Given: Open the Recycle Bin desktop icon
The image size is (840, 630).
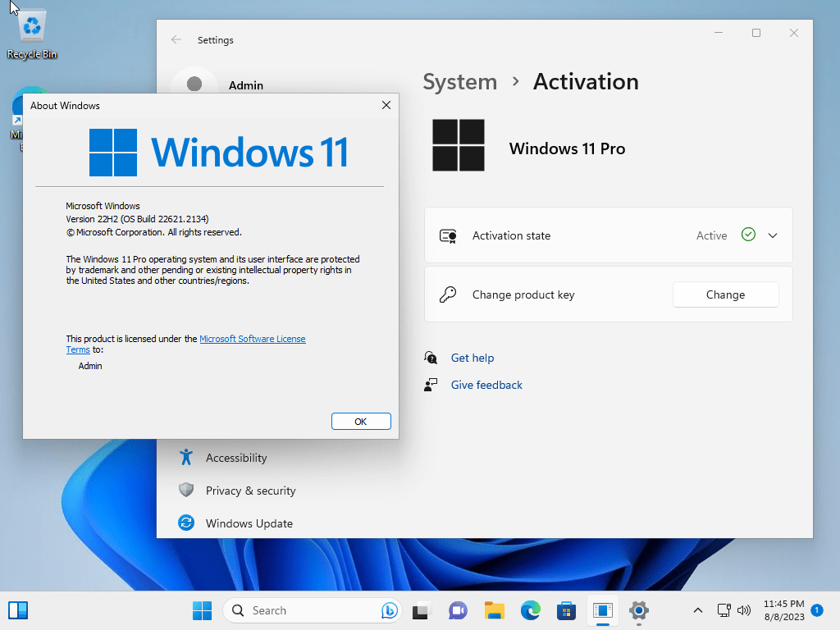Looking at the screenshot, I should click(x=32, y=34).
